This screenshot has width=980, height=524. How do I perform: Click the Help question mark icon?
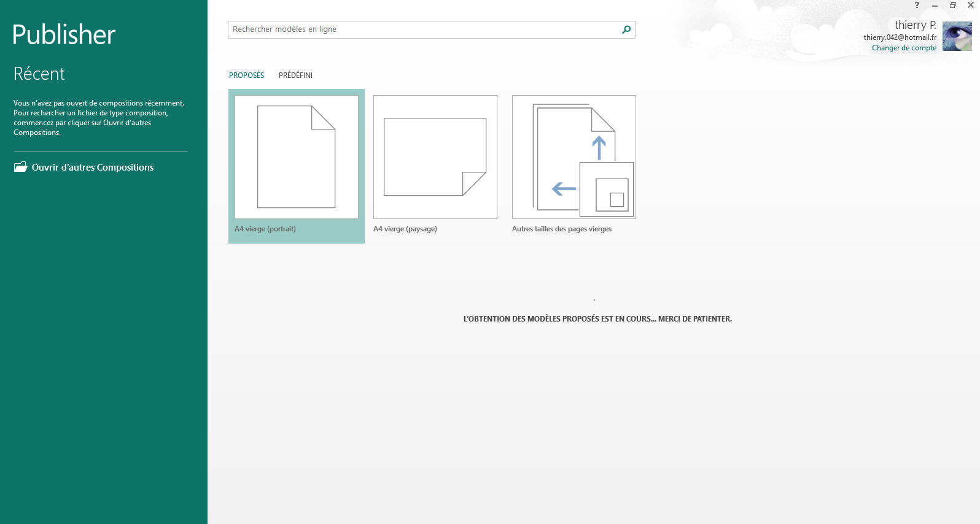coord(917,5)
